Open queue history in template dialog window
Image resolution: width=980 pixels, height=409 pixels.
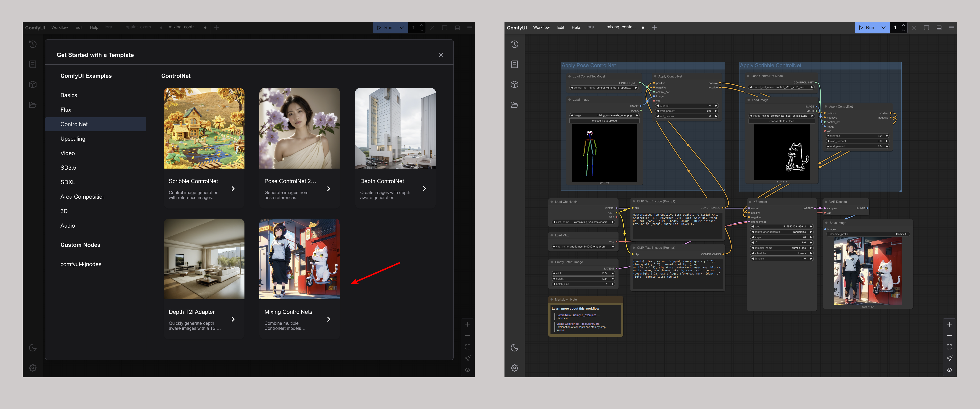pyautogui.click(x=33, y=44)
